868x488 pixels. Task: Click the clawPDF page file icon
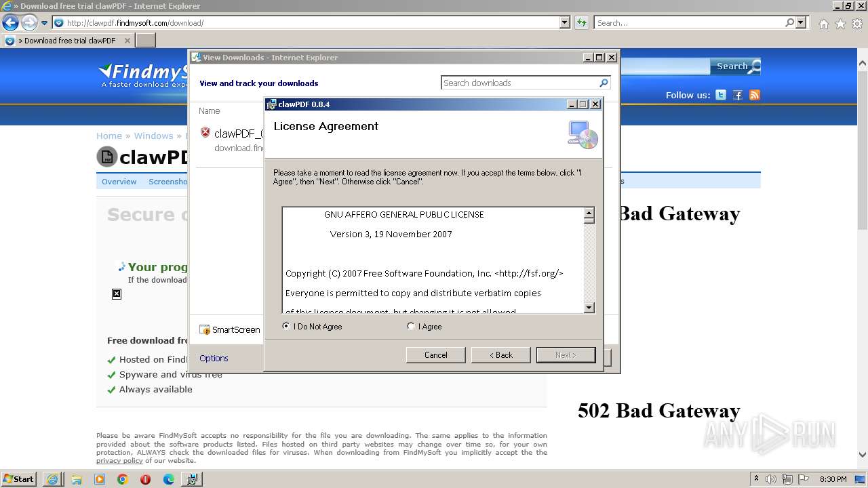click(106, 157)
